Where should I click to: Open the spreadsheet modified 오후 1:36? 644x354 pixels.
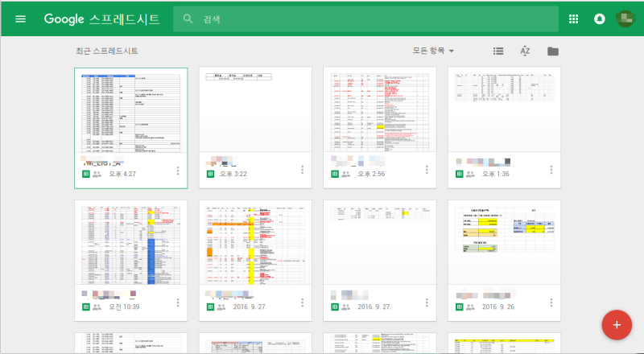click(505, 128)
